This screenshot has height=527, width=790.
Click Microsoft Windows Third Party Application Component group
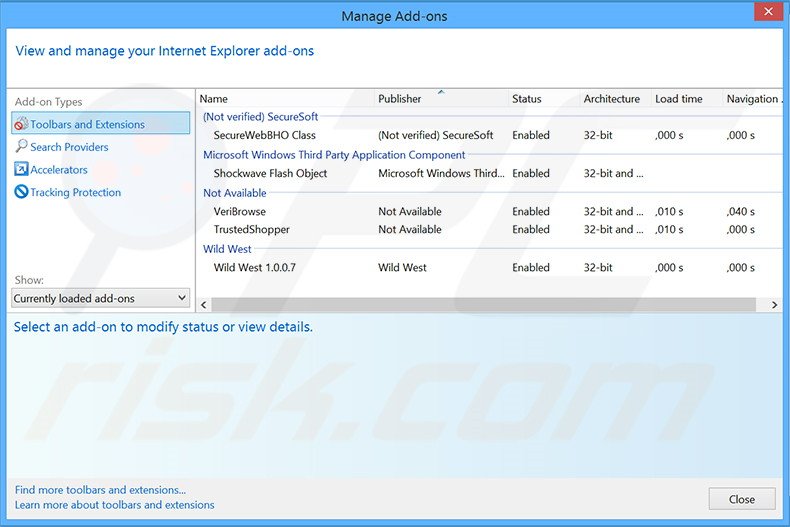pos(334,155)
